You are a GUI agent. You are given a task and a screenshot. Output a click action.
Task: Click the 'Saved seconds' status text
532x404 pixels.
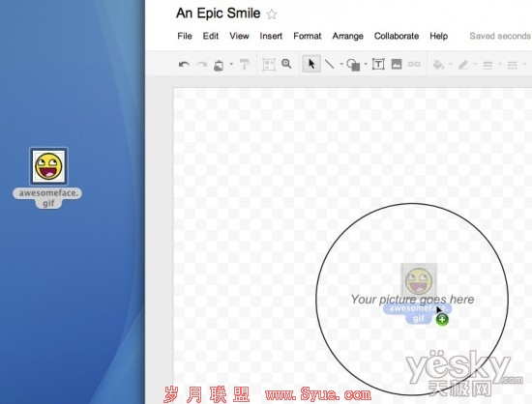point(500,36)
